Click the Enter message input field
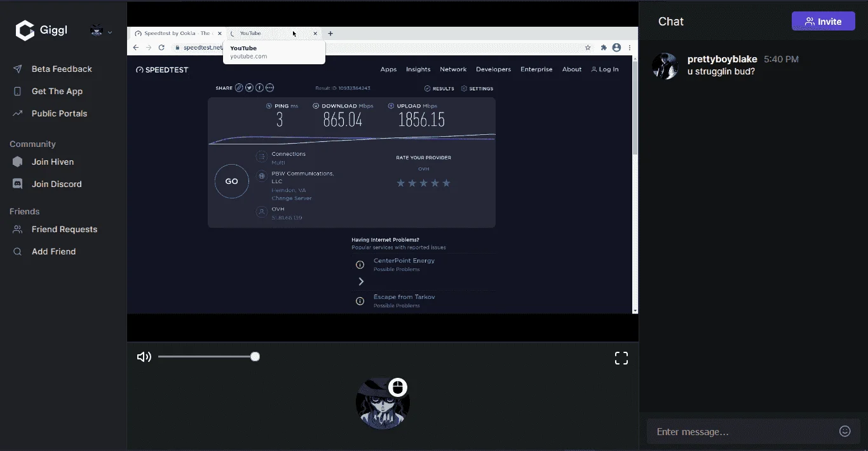This screenshot has height=451, width=868. (x=743, y=431)
